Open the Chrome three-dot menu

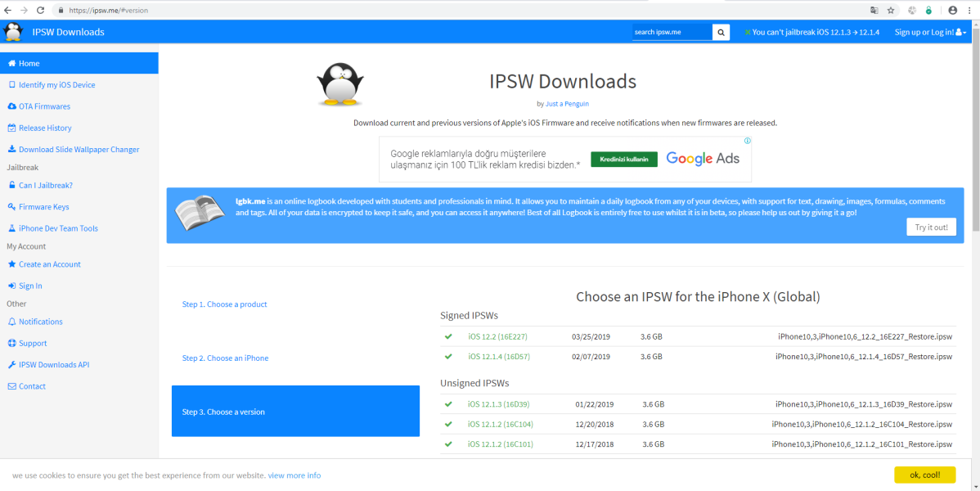tap(970, 11)
